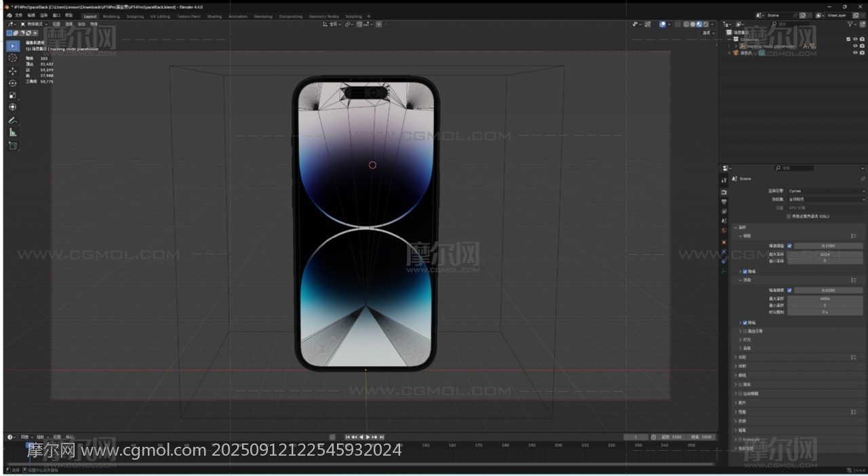Switch to the Animation workspace tab
Viewport: 868px width, 476px height.
click(238, 16)
